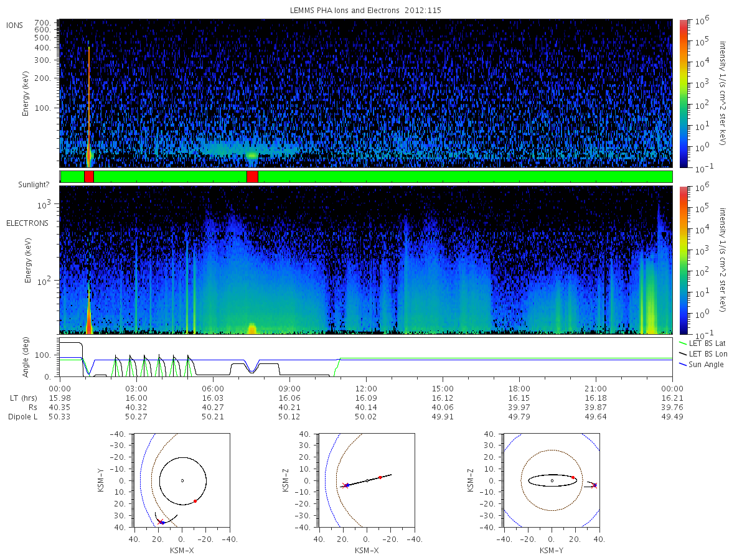Click the second red Sunlight bar segment
This screenshot has width=747, height=560.
click(x=252, y=177)
